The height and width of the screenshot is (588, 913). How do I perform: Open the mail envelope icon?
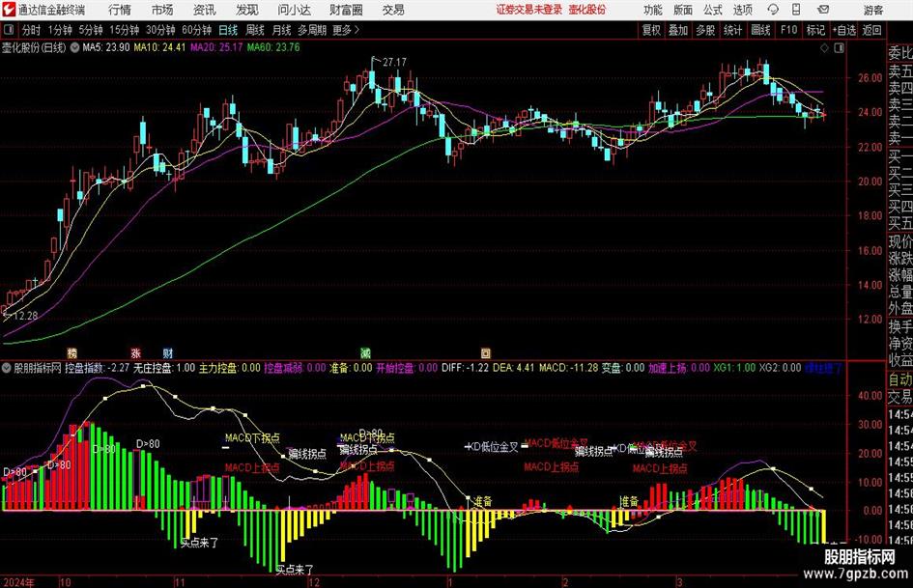(x=823, y=10)
